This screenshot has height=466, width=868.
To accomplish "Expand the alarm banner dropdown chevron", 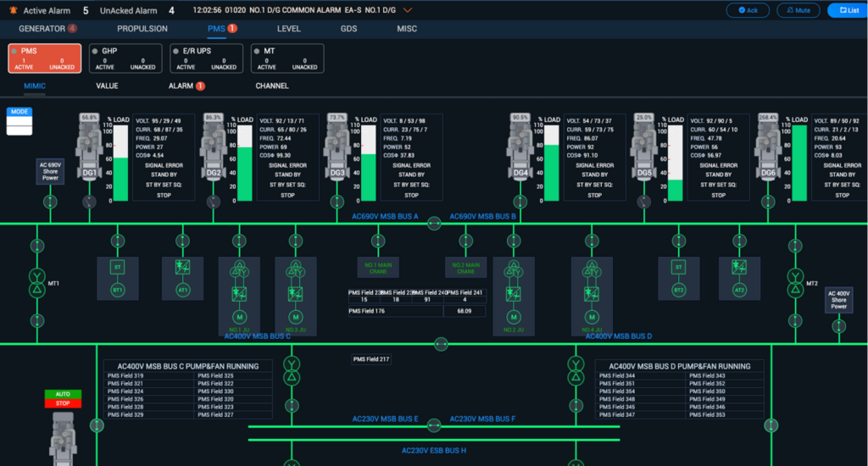I will (408, 11).
